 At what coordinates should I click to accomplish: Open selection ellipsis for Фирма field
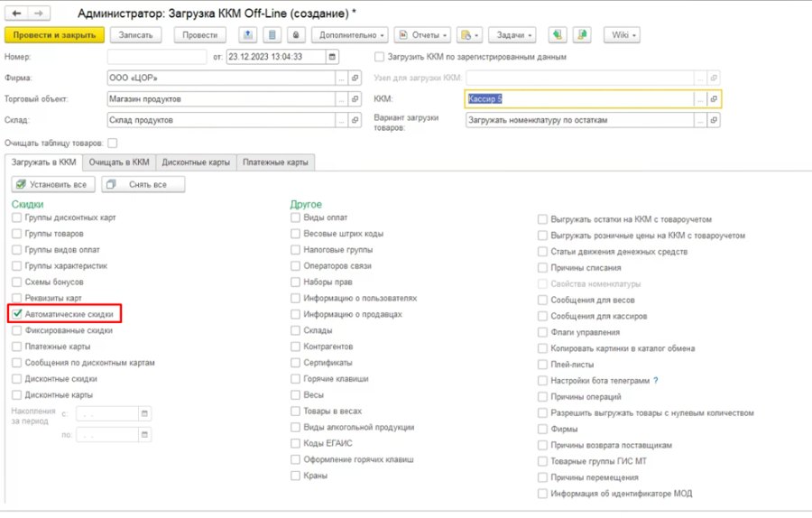(x=341, y=78)
